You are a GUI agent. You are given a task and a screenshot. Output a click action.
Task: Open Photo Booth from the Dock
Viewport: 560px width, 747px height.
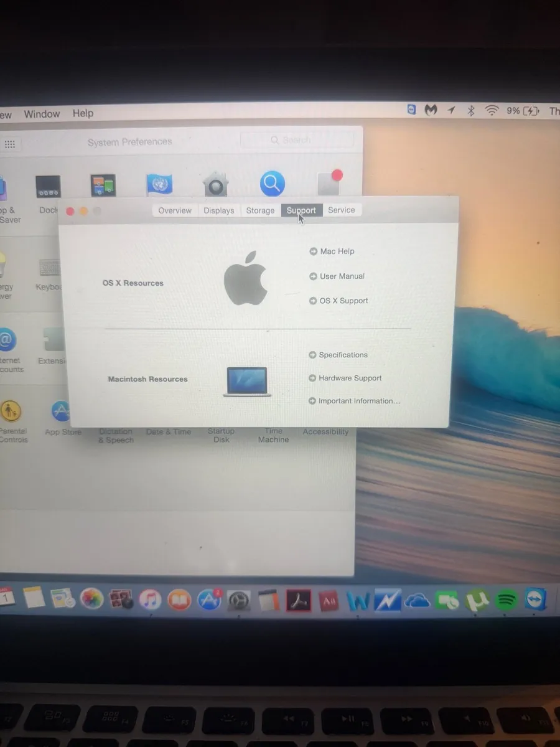pyautogui.click(x=121, y=600)
